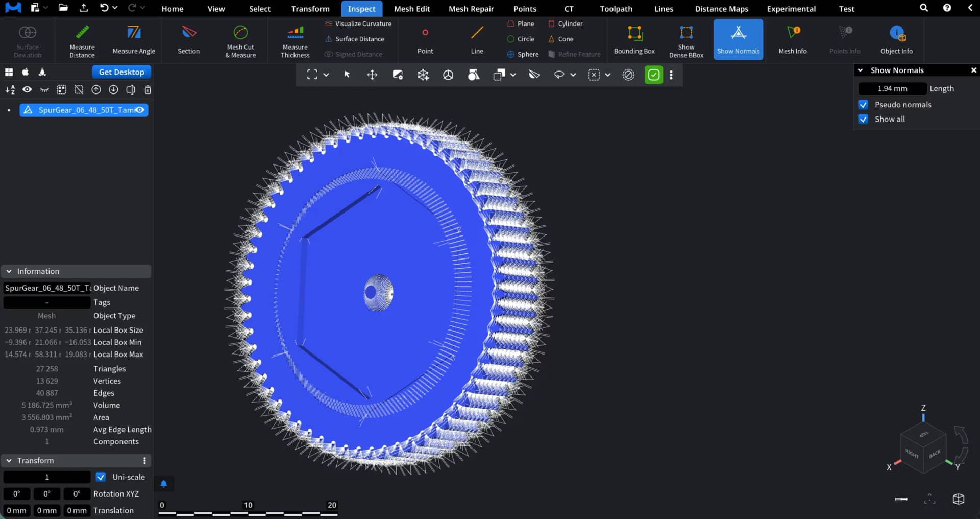Hide all objects with closed-eye icon

point(44,90)
